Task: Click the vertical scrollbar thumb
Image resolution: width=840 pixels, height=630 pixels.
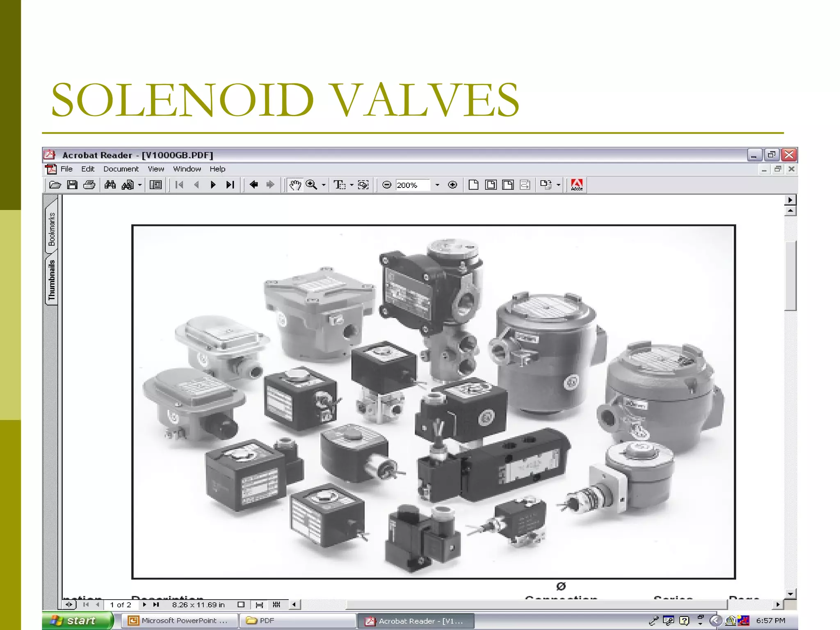Action: click(790, 276)
